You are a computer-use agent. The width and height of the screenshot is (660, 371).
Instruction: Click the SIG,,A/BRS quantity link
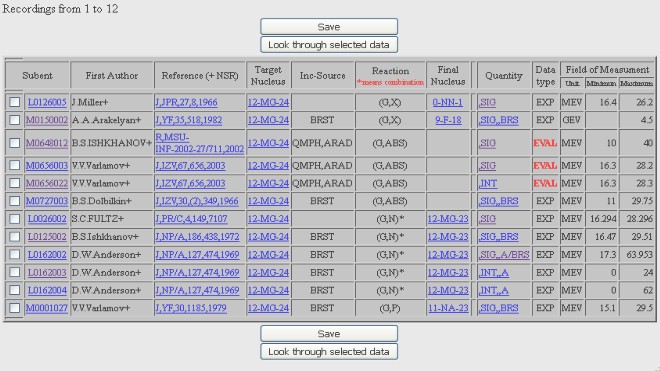504,254
